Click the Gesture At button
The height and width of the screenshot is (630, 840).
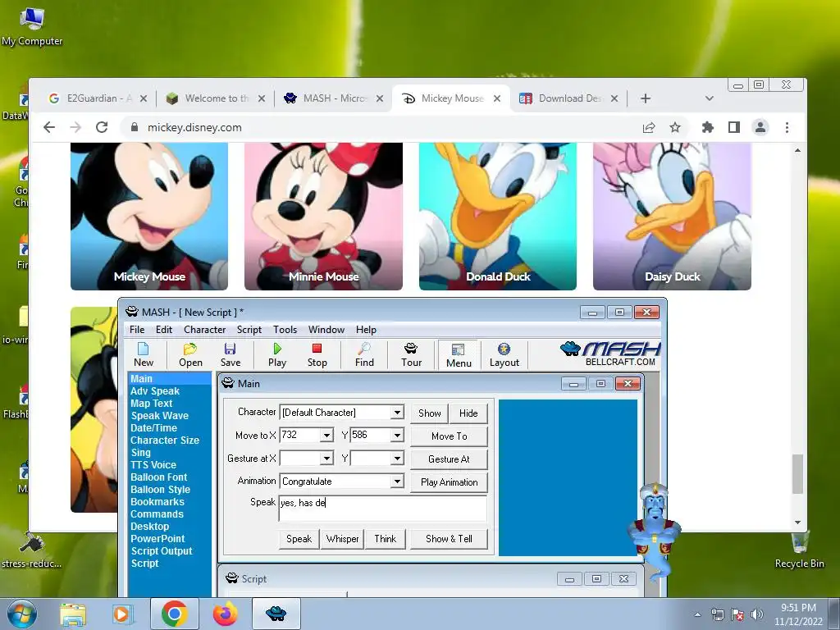449,459
